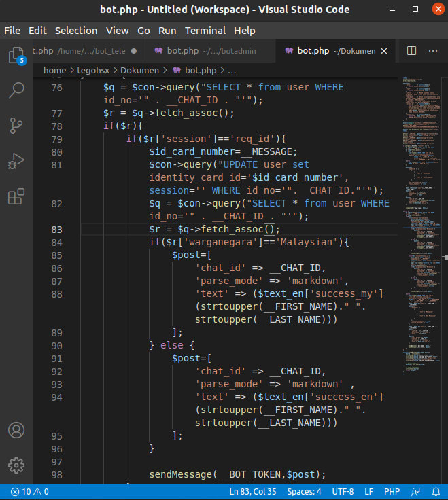
Task: Place cursor on 'warganegara' string
Action: click(x=221, y=242)
